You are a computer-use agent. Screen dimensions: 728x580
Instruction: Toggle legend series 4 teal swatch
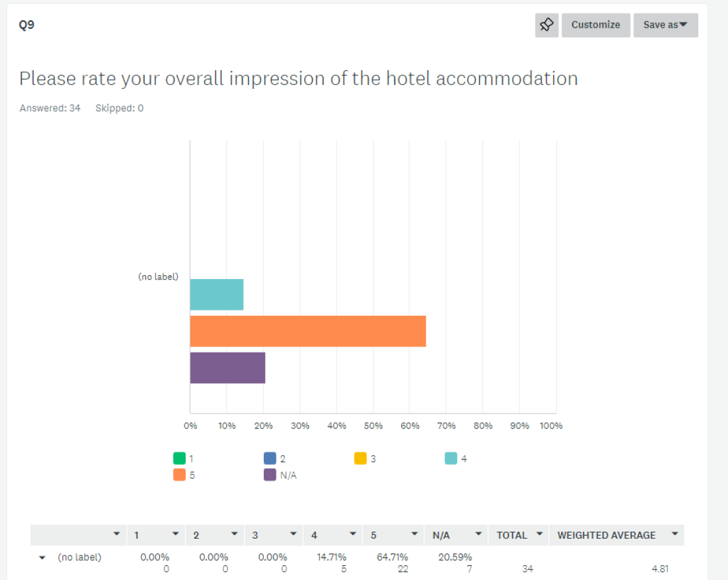(x=451, y=458)
